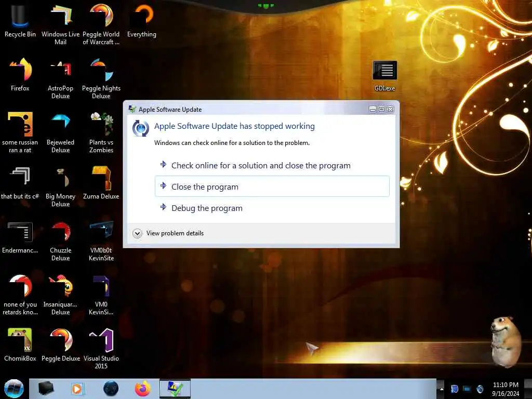Show hidden system tray icons
532x399 pixels.
click(442, 389)
